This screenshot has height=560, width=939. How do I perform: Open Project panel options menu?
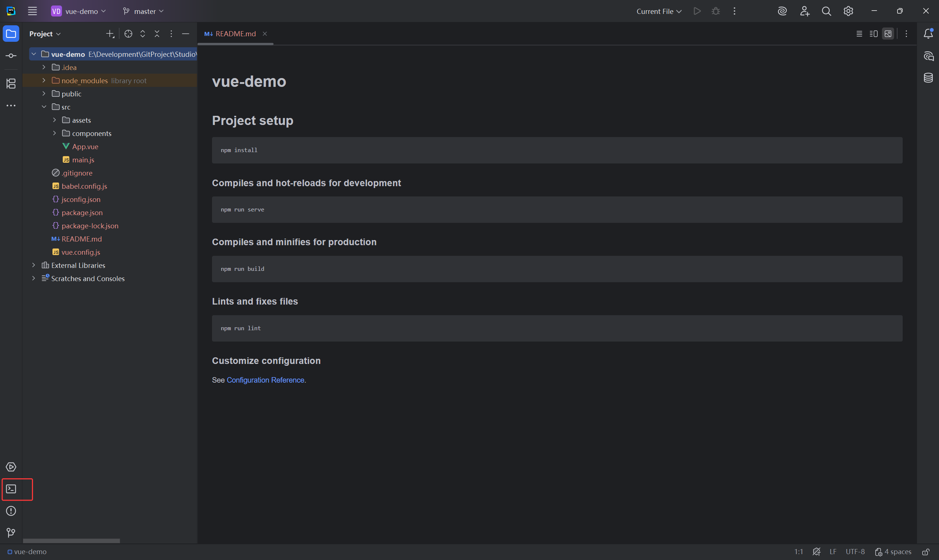(171, 34)
